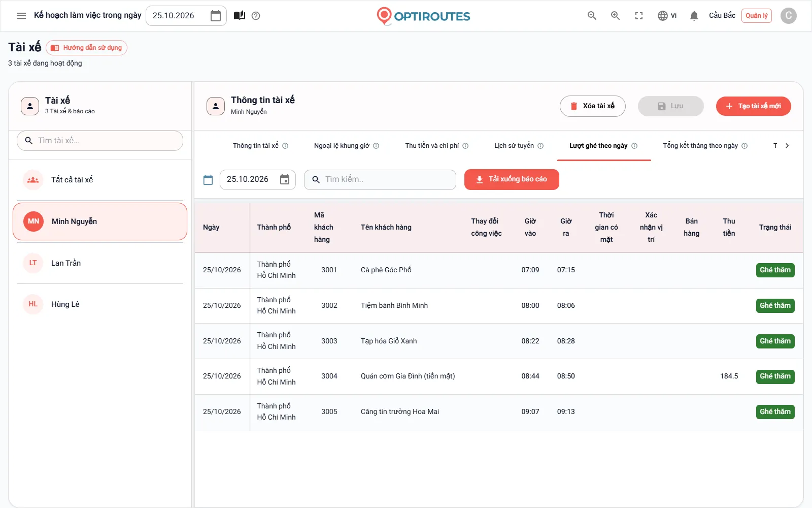Viewport: 812px width, 508px height.
Task: Click the 184.5 collected amount cell
Action: click(x=729, y=376)
